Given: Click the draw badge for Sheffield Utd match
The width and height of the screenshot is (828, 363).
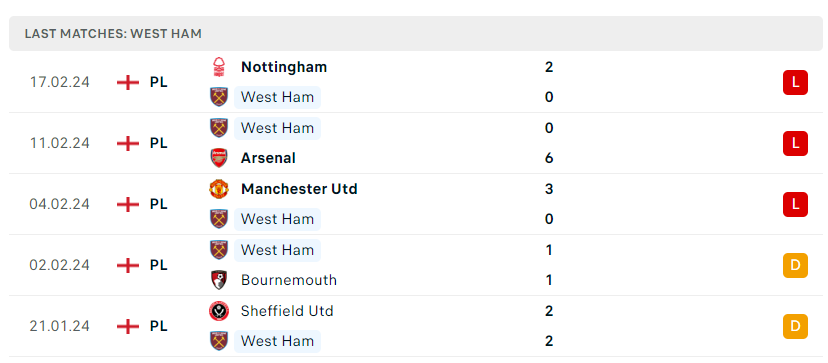Looking at the screenshot, I should coord(795,326).
